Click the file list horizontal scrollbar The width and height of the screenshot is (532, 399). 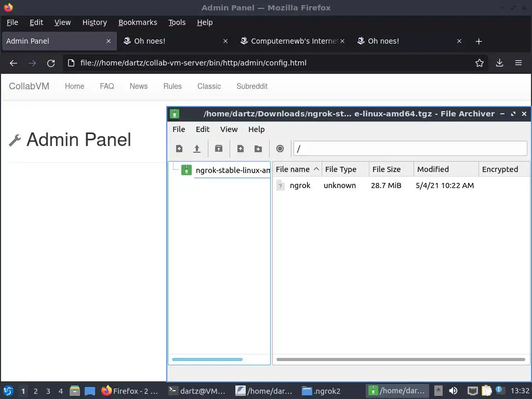401,360
